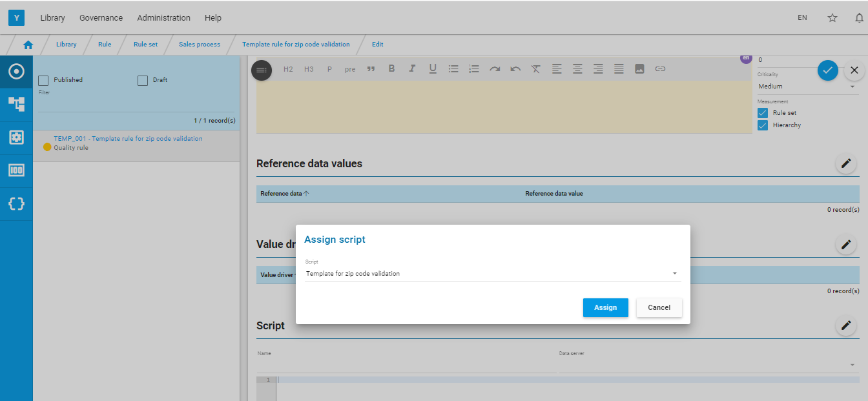The height and width of the screenshot is (401, 868).
Task: Open notifications bell icon
Action: click(x=859, y=18)
